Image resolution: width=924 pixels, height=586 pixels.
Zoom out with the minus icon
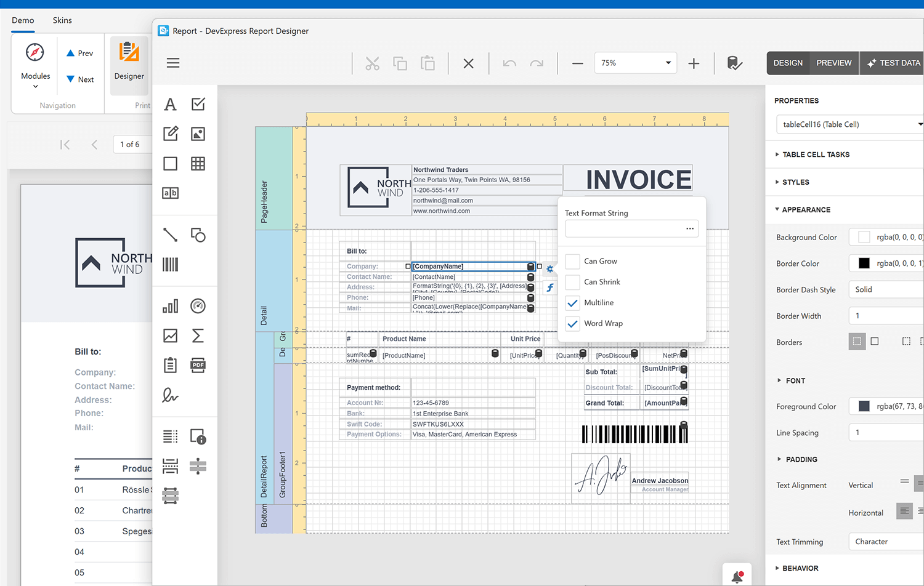[x=577, y=63]
